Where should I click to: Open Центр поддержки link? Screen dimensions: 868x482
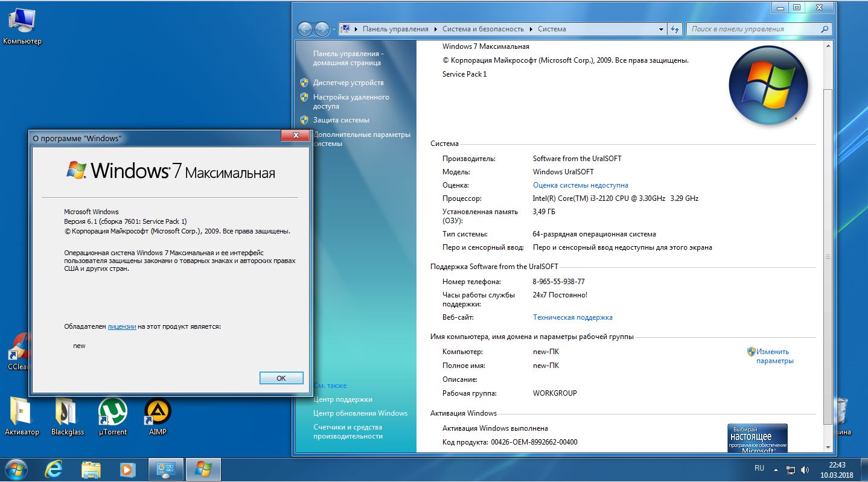click(x=343, y=399)
